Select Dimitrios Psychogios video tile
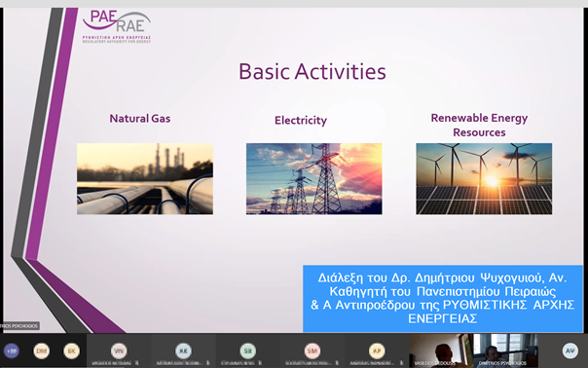Viewport: 588px width, 368px height. [505, 350]
